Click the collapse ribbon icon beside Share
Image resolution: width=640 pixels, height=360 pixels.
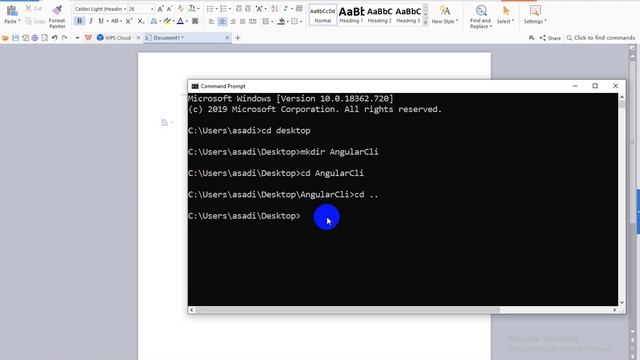pos(531,38)
